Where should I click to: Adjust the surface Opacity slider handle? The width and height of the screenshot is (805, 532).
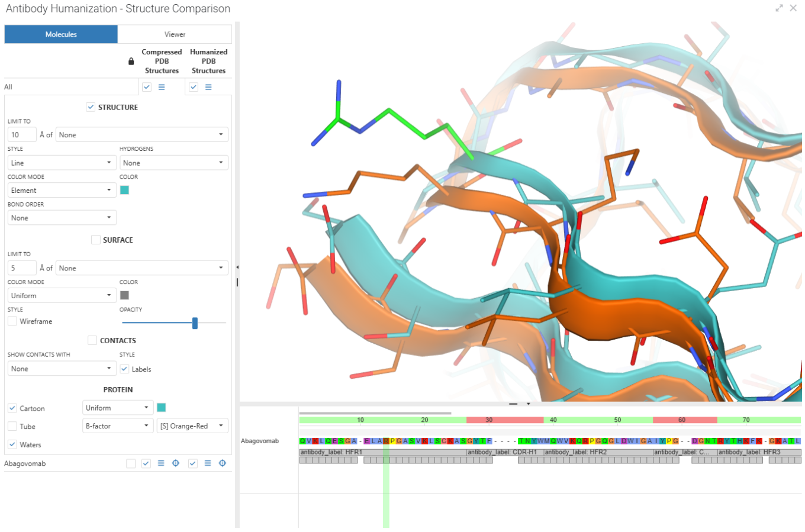[195, 323]
